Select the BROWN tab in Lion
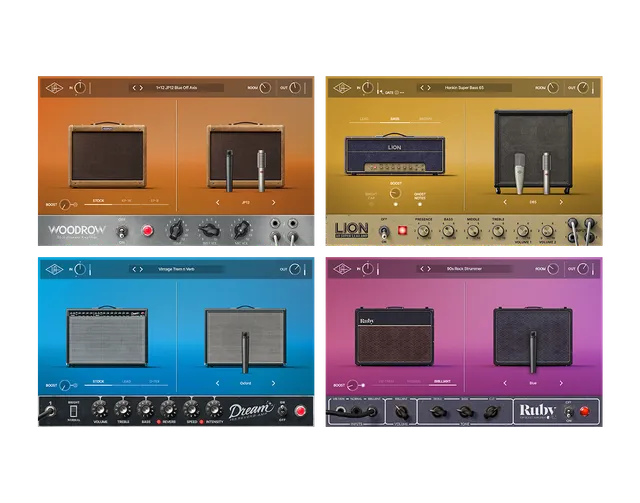Viewport: 640px width, 503px height. (x=425, y=119)
